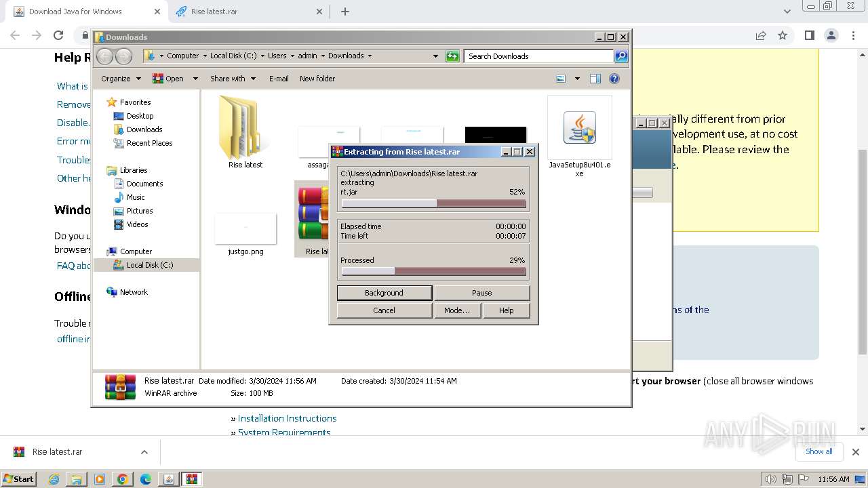Open the Organize menu
The width and height of the screenshot is (868, 488).
pos(121,79)
